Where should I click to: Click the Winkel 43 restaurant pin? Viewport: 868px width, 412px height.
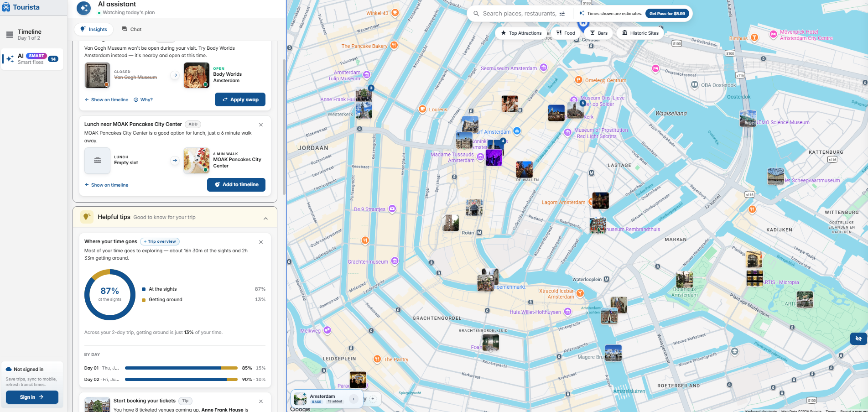[395, 13]
